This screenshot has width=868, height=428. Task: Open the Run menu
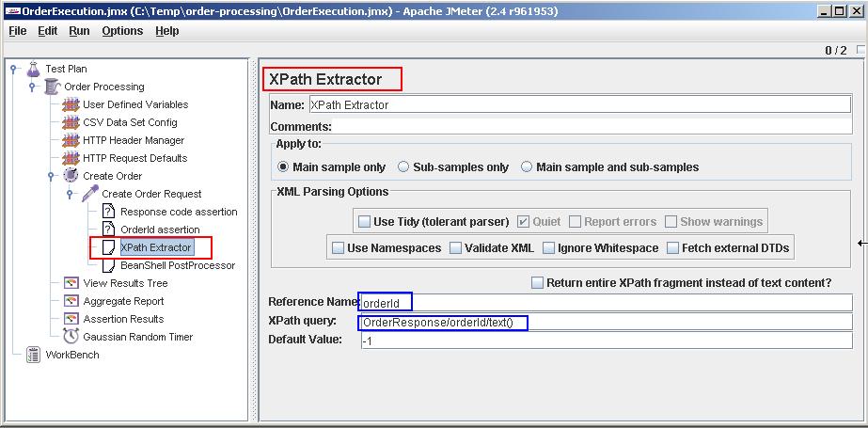coord(79,31)
